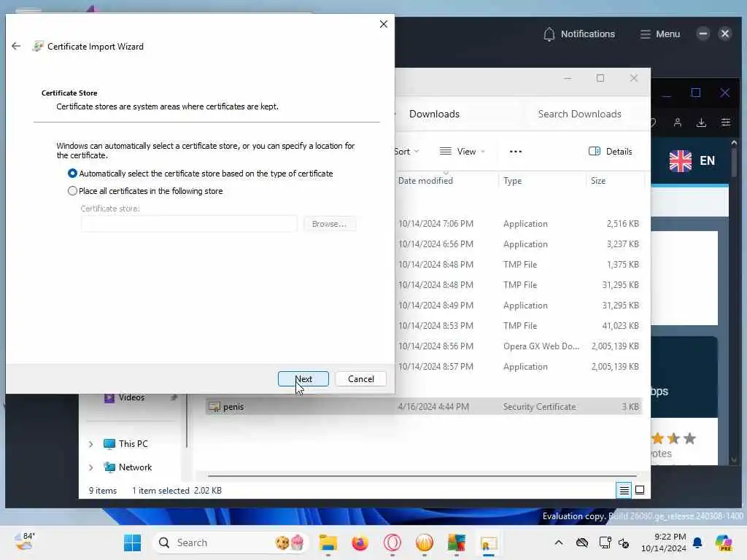Click the network display tray icon
Screen dimensions: 747x560
click(605, 542)
